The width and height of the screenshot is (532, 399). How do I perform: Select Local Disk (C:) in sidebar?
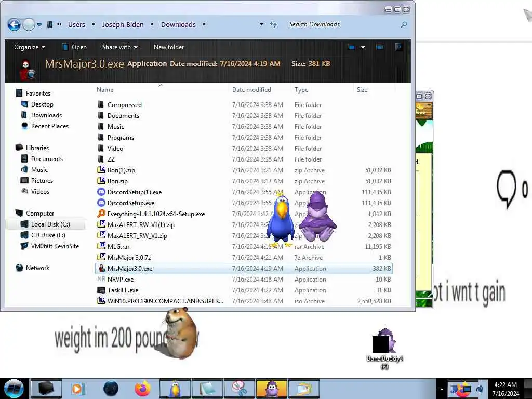tap(46, 224)
